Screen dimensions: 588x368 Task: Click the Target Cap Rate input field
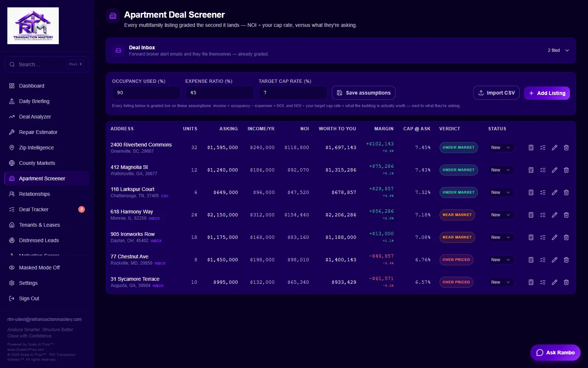pos(293,93)
